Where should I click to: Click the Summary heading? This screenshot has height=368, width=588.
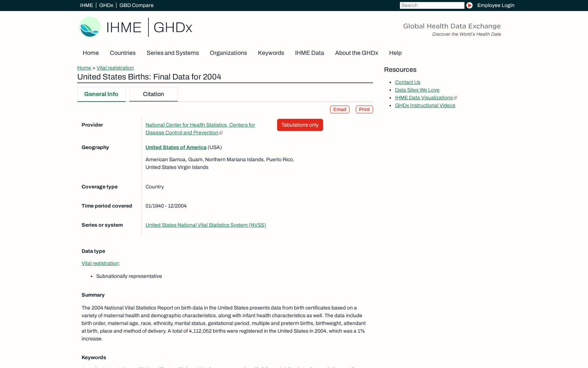click(93, 295)
